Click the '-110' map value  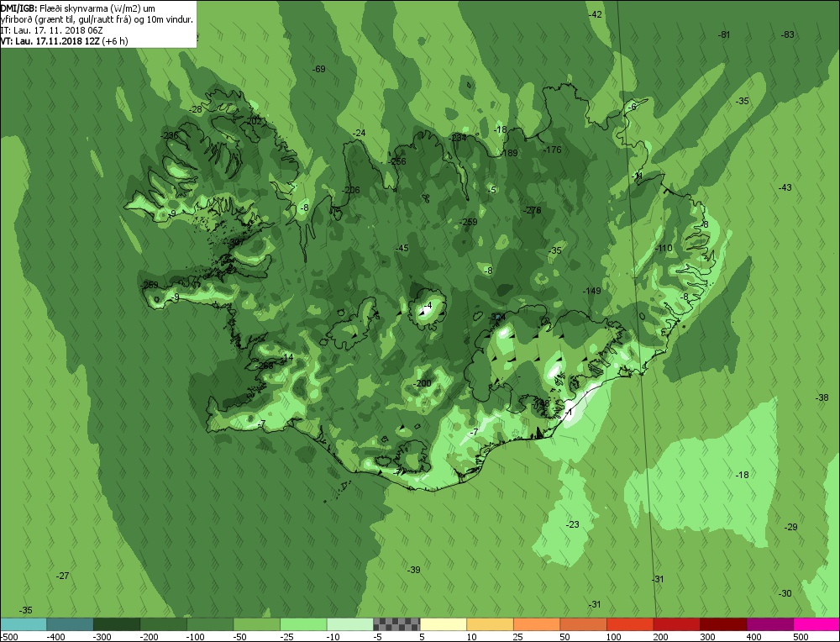[664, 248]
